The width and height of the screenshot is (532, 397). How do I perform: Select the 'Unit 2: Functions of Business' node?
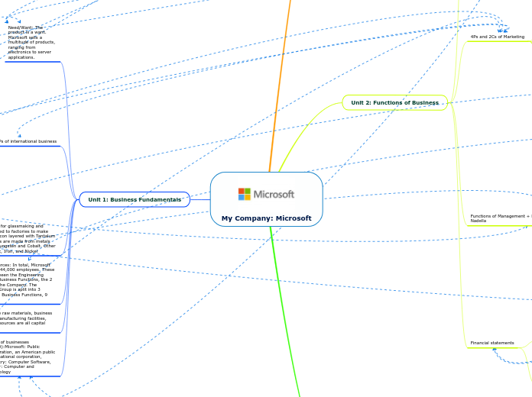[395, 103]
